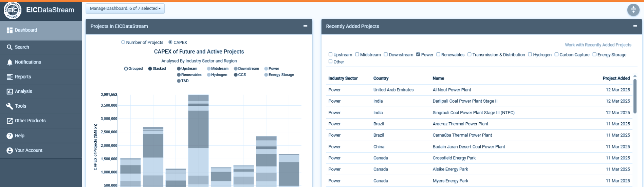The image size is (644, 195).
Task: Click the Help question-mark icon
Action: [10, 136]
